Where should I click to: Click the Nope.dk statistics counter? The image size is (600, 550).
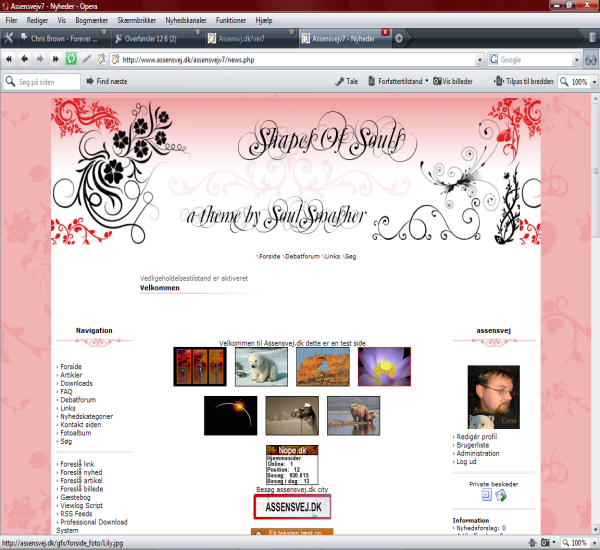[292, 465]
